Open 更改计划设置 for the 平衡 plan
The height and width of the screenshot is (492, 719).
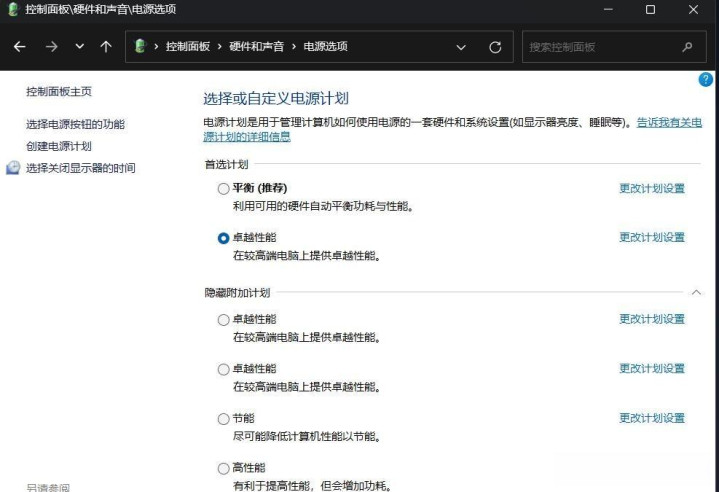pyautogui.click(x=651, y=188)
